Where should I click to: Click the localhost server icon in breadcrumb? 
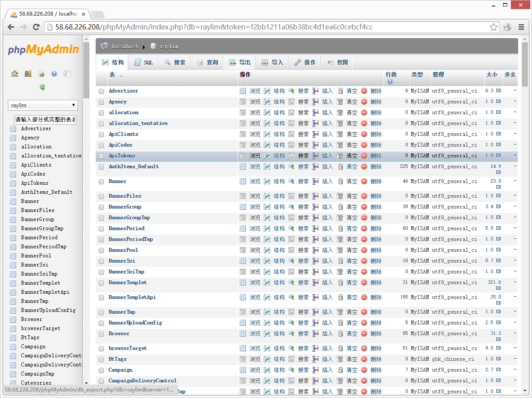104,46
